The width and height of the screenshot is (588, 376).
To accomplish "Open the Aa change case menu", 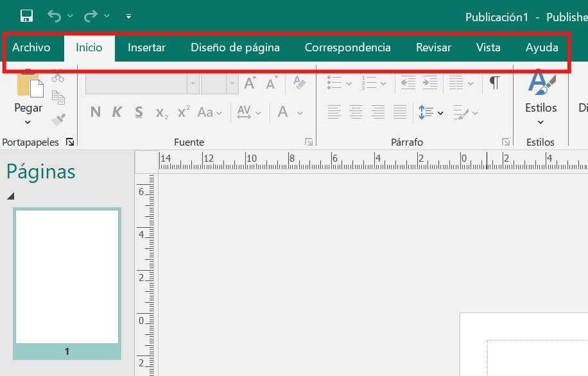I will pyautogui.click(x=210, y=112).
